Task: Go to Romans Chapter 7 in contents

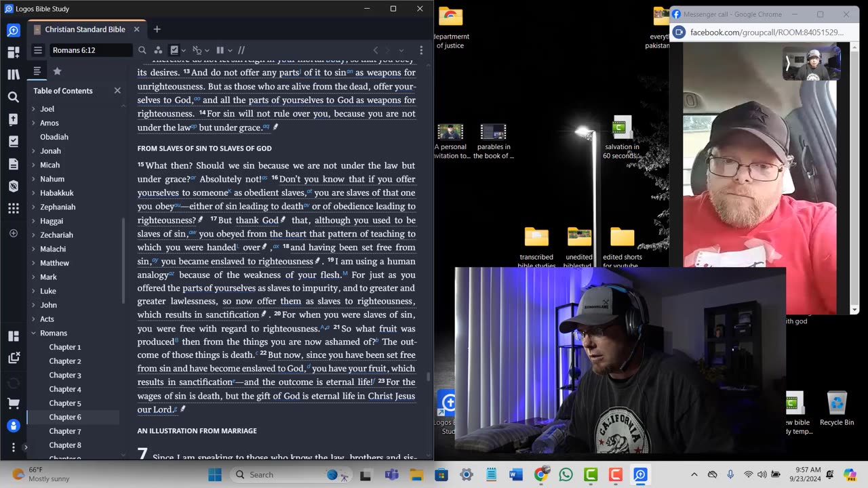Action: pyautogui.click(x=65, y=431)
